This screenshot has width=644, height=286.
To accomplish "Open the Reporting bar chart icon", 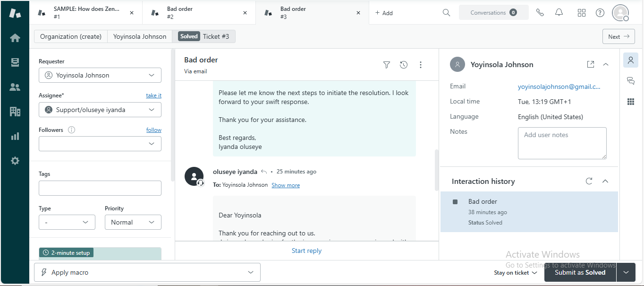I will pos(15,136).
